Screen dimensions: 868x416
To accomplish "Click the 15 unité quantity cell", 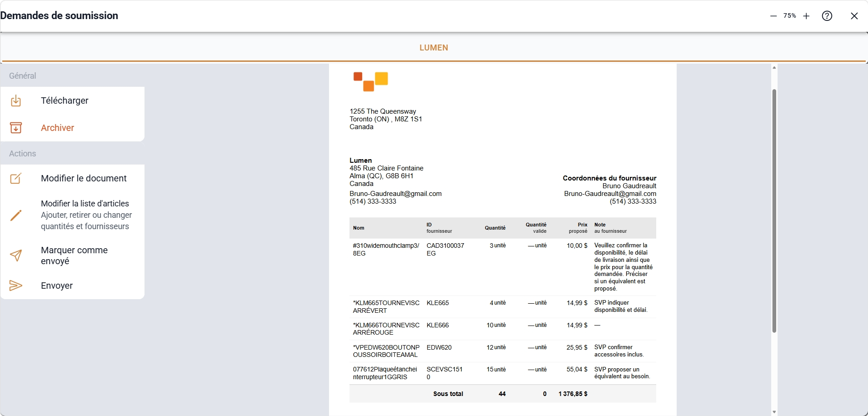I will click(496, 370).
